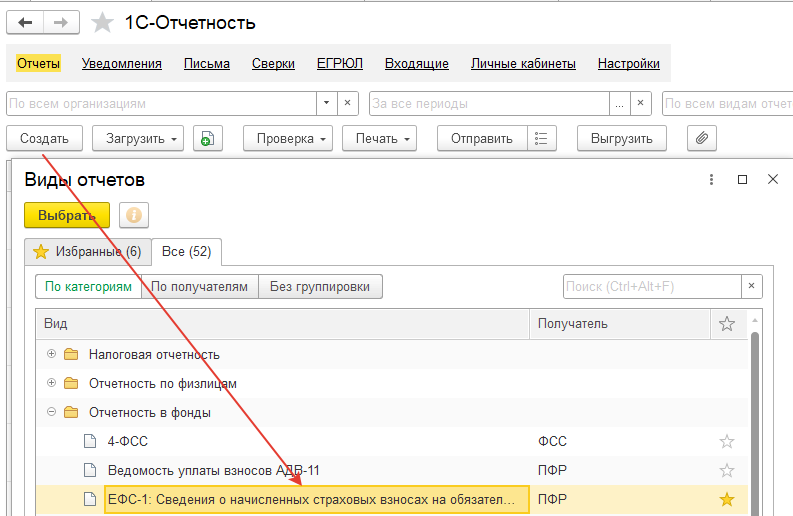Group reports По получателям
Viewport: 793px width, 516px height.
[x=200, y=286]
